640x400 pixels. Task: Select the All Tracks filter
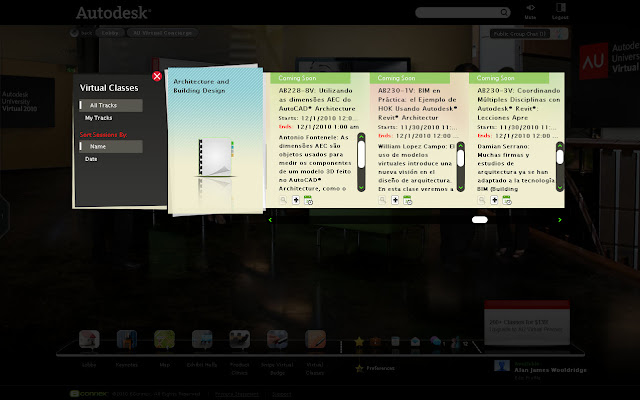click(111, 105)
